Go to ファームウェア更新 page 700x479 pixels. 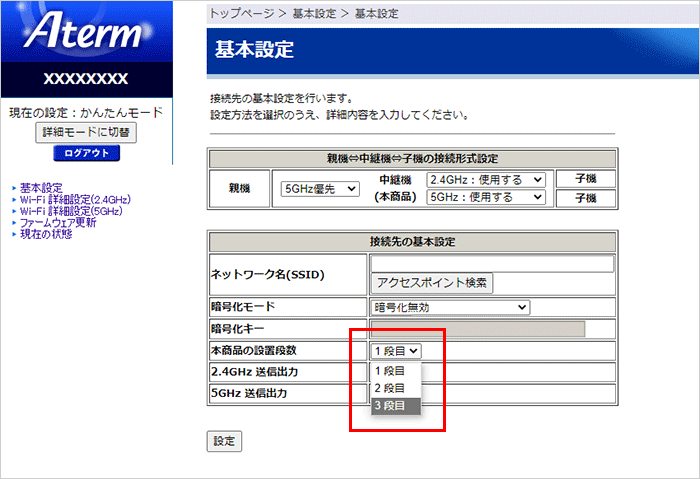(x=59, y=222)
